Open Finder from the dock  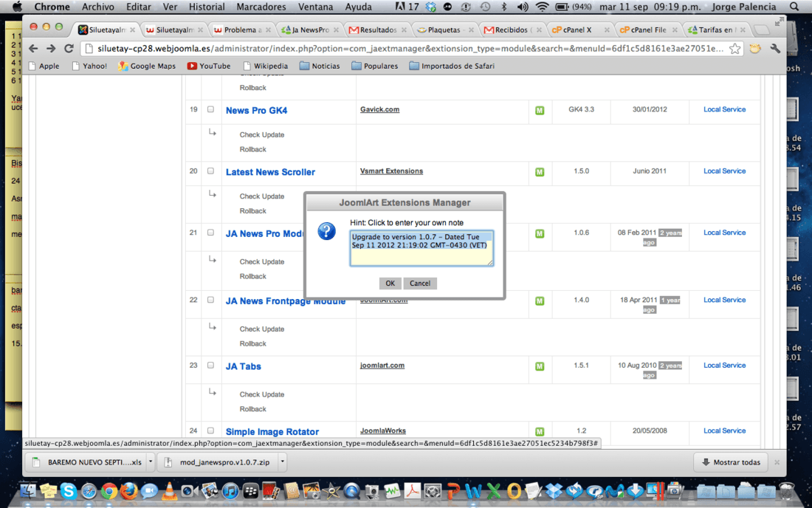tap(28, 491)
